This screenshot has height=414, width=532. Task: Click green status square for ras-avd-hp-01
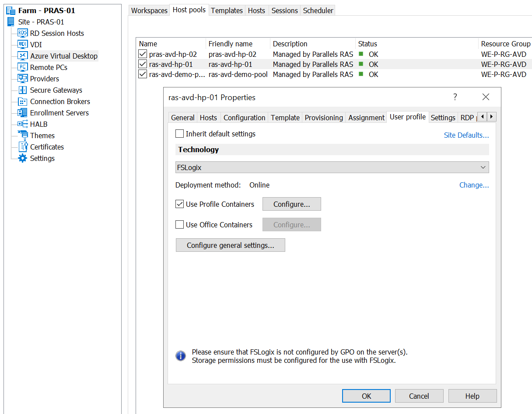point(361,64)
